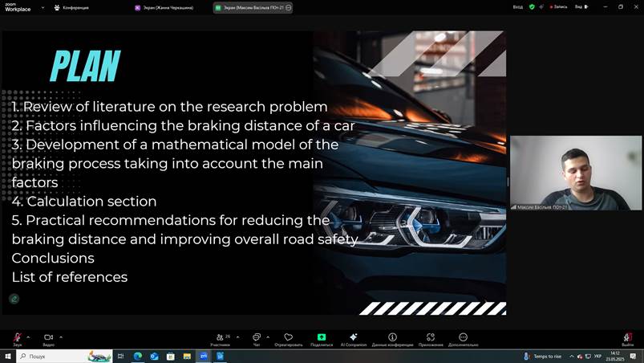Image resolution: width=644 pixels, height=363 pixels.
Task: Switch to Экран (Жанна Черкашина) tab
Action: point(164,7)
